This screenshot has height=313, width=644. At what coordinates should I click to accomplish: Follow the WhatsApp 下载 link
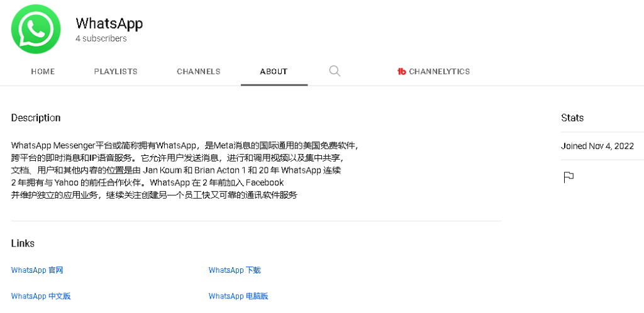(x=235, y=270)
